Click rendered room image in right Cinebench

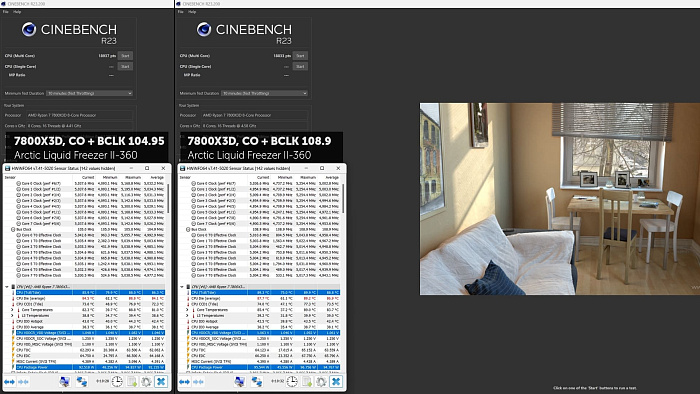[560, 199]
